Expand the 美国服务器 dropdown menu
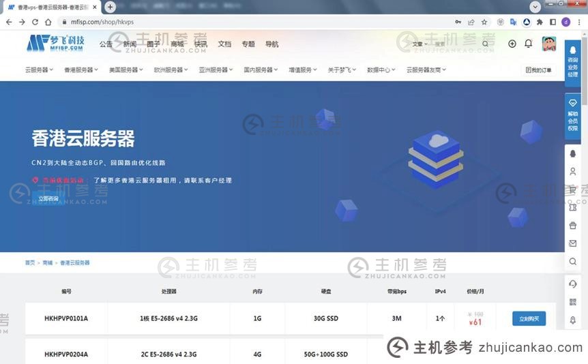Viewport: 588px width, 364px height. pyautogui.click(x=126, y=70)
